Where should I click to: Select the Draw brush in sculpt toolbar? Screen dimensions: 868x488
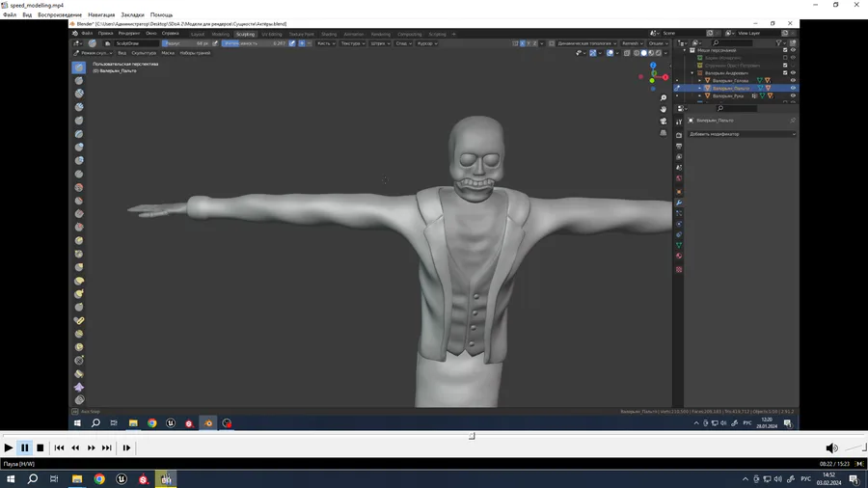click(79, 68)
